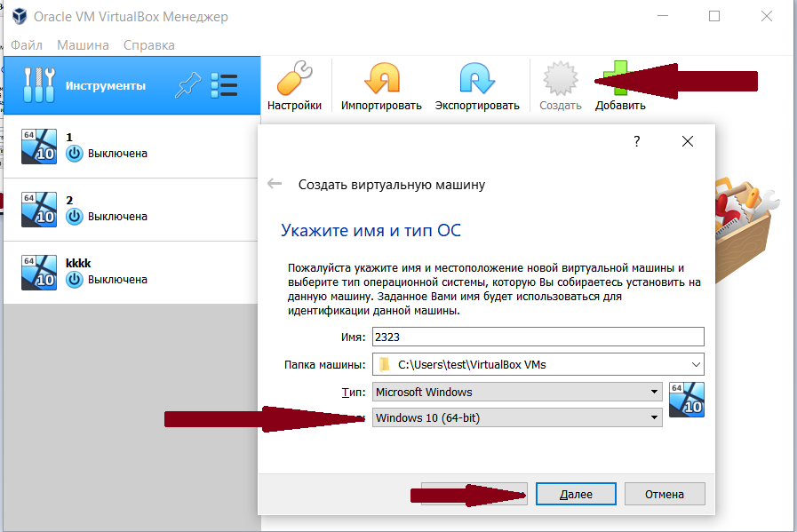Click the Имя text field
Image resolution: width=797 pixels, height=532 pixels.
(538, 337)
